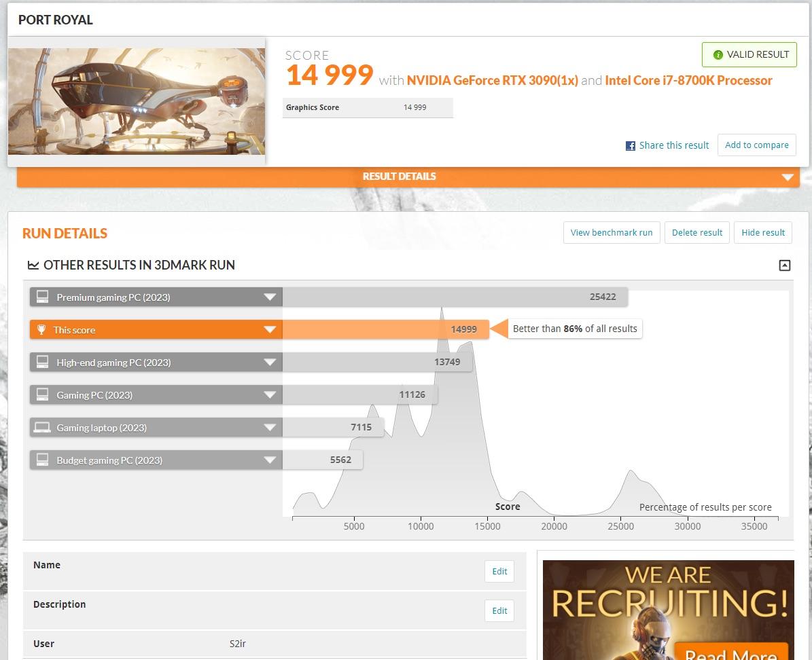Viewport: 812px width, 660px height.
Task: Click the Valid Result button
Action: (749, 55)
